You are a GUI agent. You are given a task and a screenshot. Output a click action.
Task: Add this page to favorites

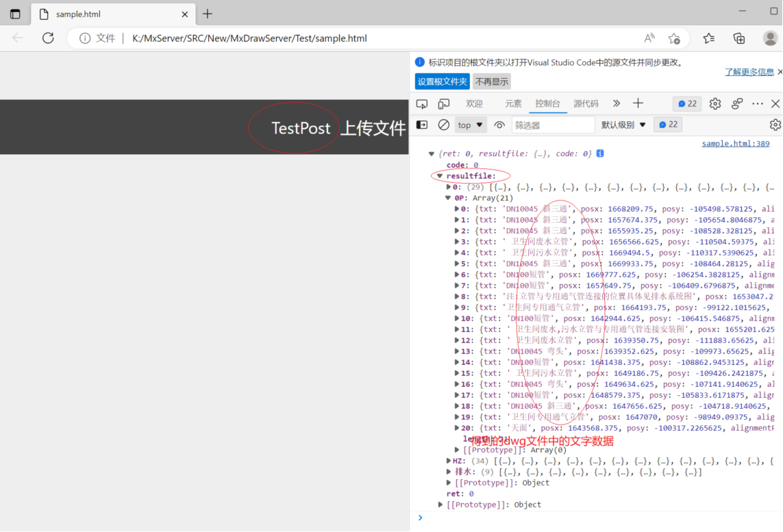pos(674,38)
